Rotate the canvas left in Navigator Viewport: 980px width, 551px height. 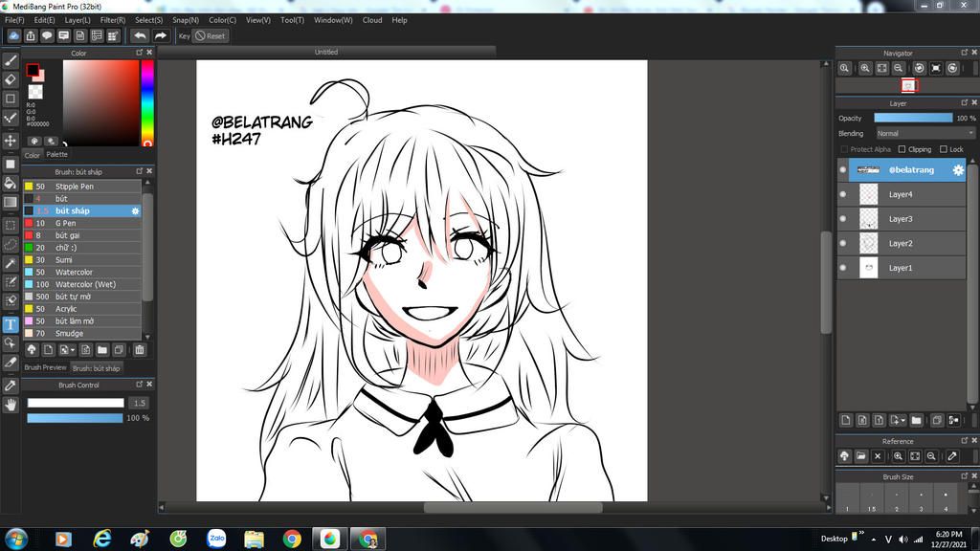920,68
